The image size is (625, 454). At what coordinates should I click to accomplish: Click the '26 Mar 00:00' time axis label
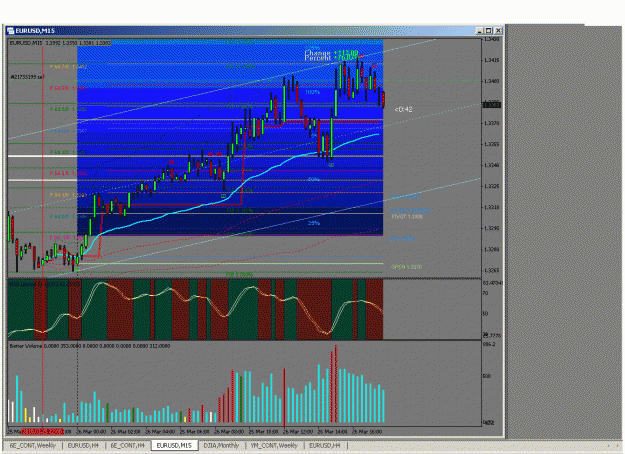pyautogui.click(x=91, y=432)
